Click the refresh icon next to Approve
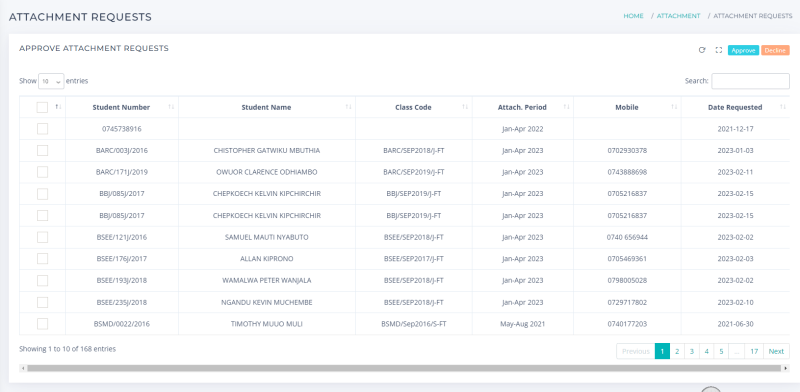 [x=702, y=50]
